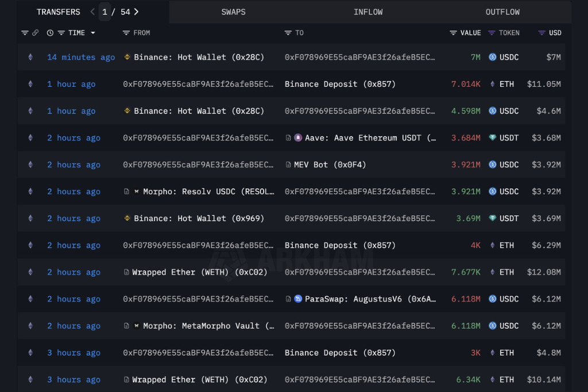Switch to the INFLOW tab

point(368,12)
